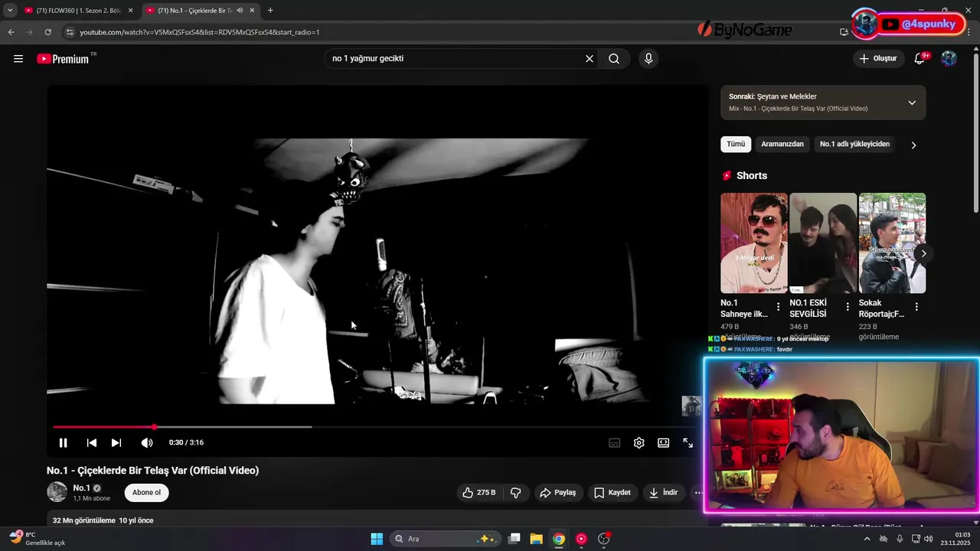Screen dimensions: 980x551
Task: Open the No.1 channel name link
Action: coord(81,488)
